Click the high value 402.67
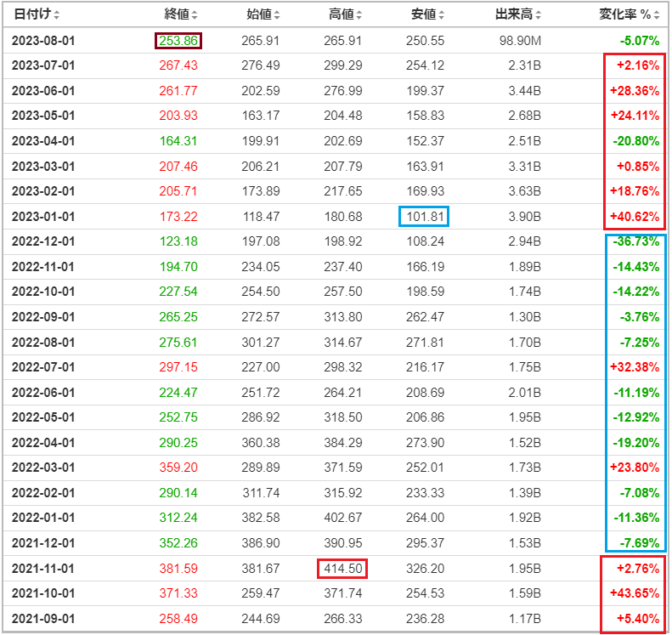Viewport: 672px width, 635px height. [343, 518]
